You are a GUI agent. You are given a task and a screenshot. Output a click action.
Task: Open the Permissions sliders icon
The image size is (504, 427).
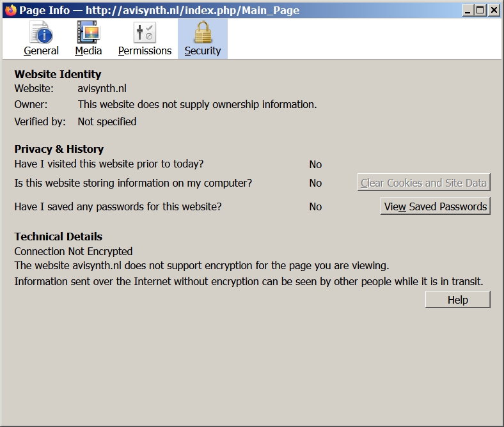145,32
